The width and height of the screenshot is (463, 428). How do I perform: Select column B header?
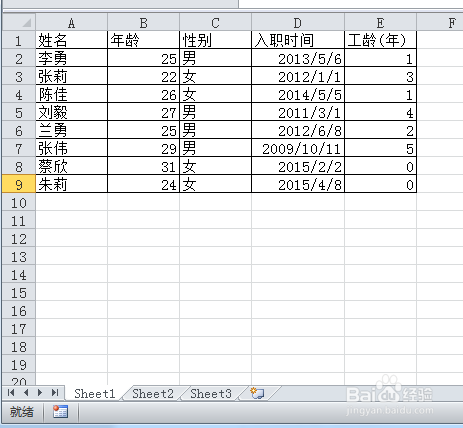click(144, 23)
